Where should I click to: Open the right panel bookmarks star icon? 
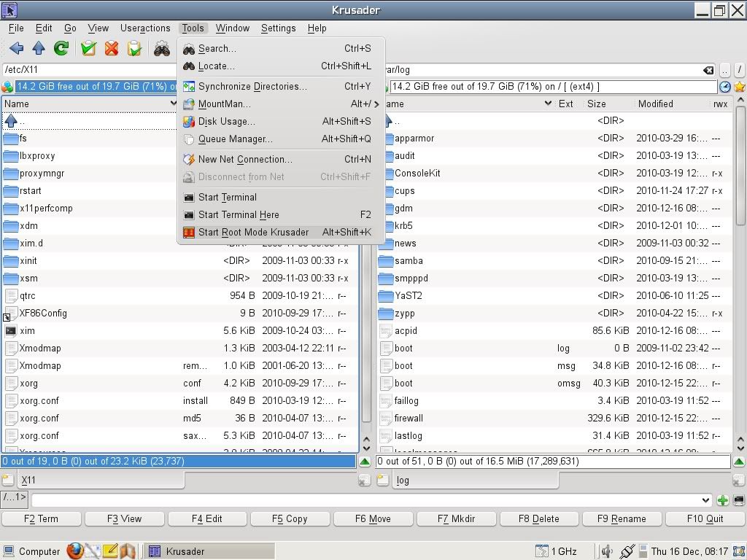pyautogui.click(x=740, y=87)
